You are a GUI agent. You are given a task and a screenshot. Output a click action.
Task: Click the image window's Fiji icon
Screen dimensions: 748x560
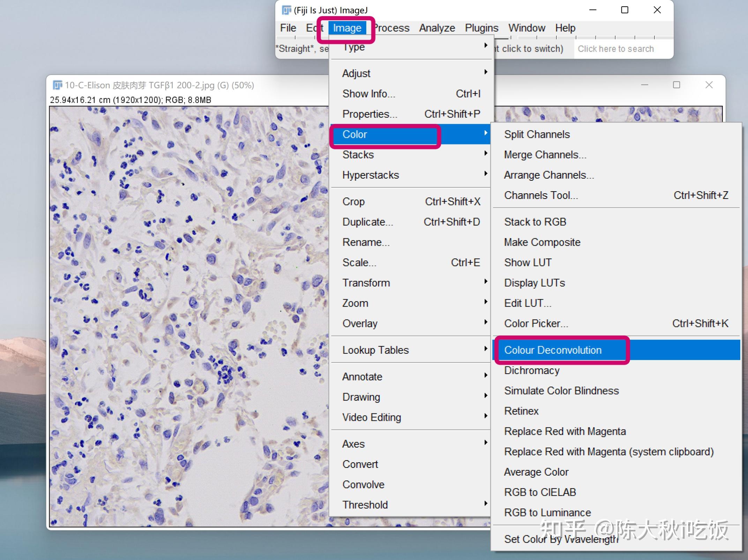click(57, 85)
